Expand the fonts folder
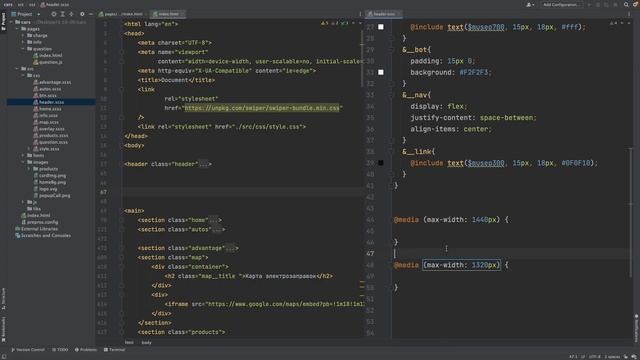 click(23, 156)
